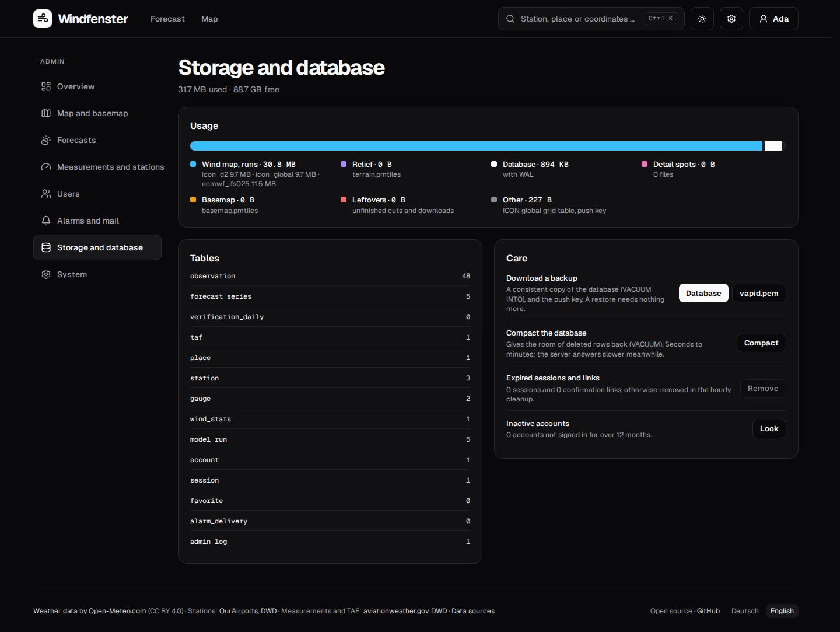
Task: Click the orange Basemap legend swatch
Action: point(193,200)
